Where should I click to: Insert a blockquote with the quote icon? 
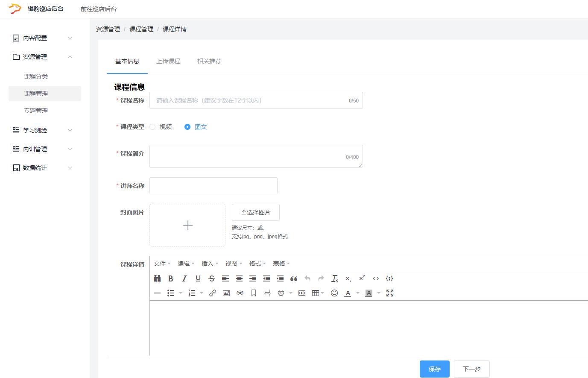[x=294, y=278]
